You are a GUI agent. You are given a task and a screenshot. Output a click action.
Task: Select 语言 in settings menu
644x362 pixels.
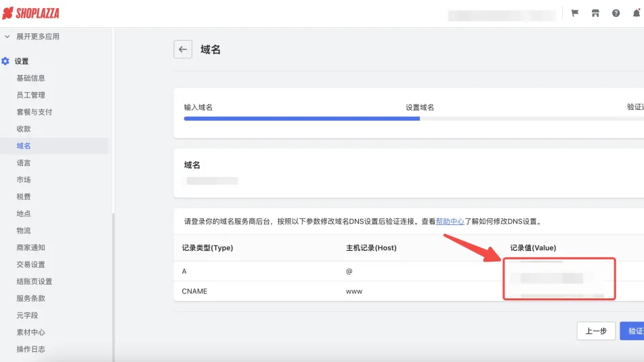[24, 163]
